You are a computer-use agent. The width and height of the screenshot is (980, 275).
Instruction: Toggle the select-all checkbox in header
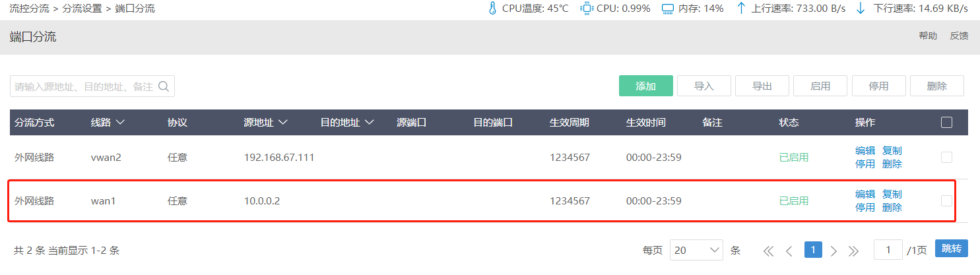946,122
